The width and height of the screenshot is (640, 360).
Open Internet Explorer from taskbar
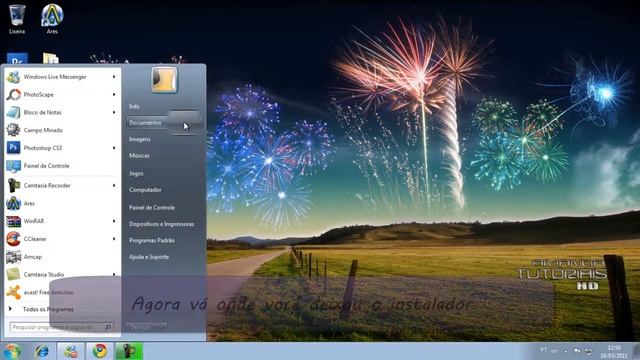(42, 351)
